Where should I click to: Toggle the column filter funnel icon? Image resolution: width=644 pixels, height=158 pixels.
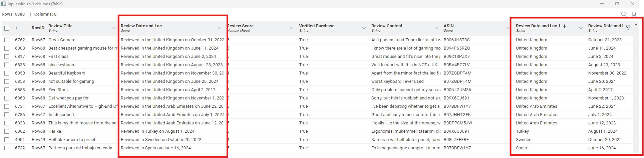[x=628, y=28]
